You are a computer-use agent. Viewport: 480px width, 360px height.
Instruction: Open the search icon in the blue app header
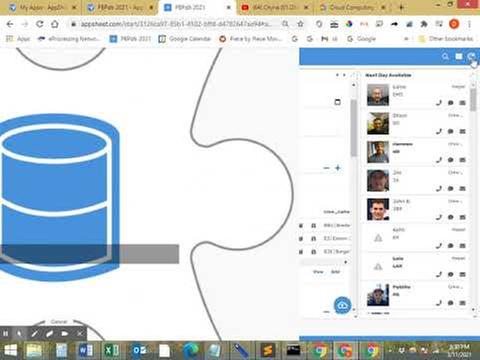coord(445,56)
